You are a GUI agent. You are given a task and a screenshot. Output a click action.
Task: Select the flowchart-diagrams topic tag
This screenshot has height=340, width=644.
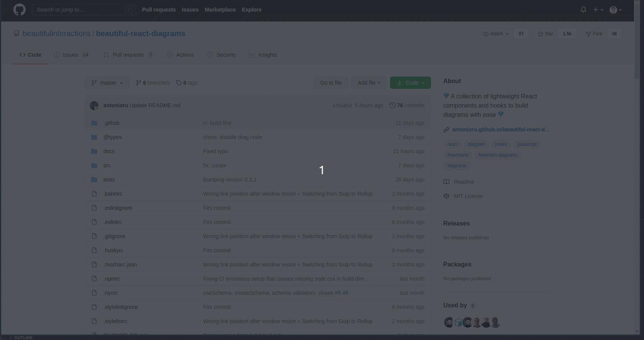coord(498,155)
